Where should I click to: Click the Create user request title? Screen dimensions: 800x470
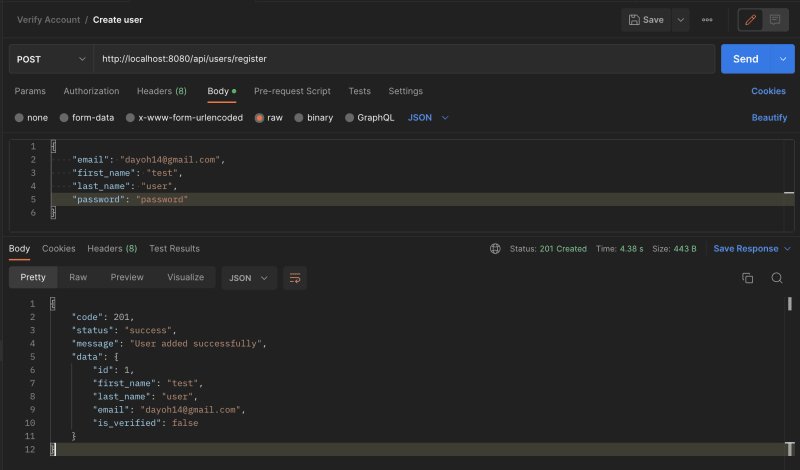pyautogui.click(x=118, y=20)
